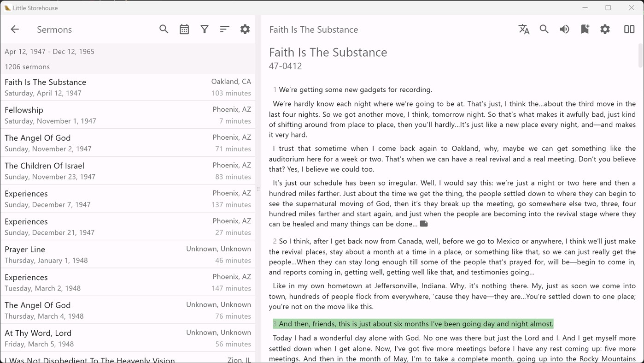Click the reader pane vertical scrollbar
Image resolution: width=644 pixels, height=363 pixels.
pos(640,55)
